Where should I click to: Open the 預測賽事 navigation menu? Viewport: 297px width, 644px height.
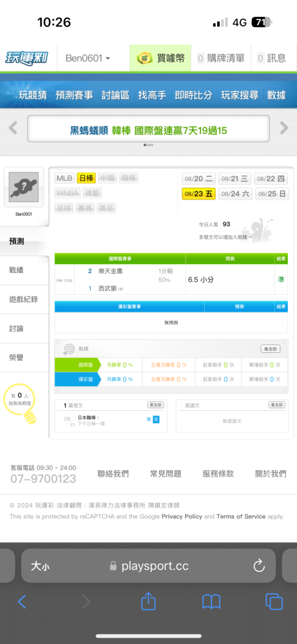tap(74, 95)
